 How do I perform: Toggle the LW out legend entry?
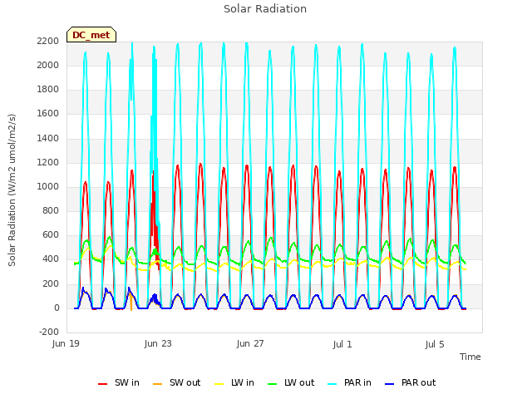291,382
